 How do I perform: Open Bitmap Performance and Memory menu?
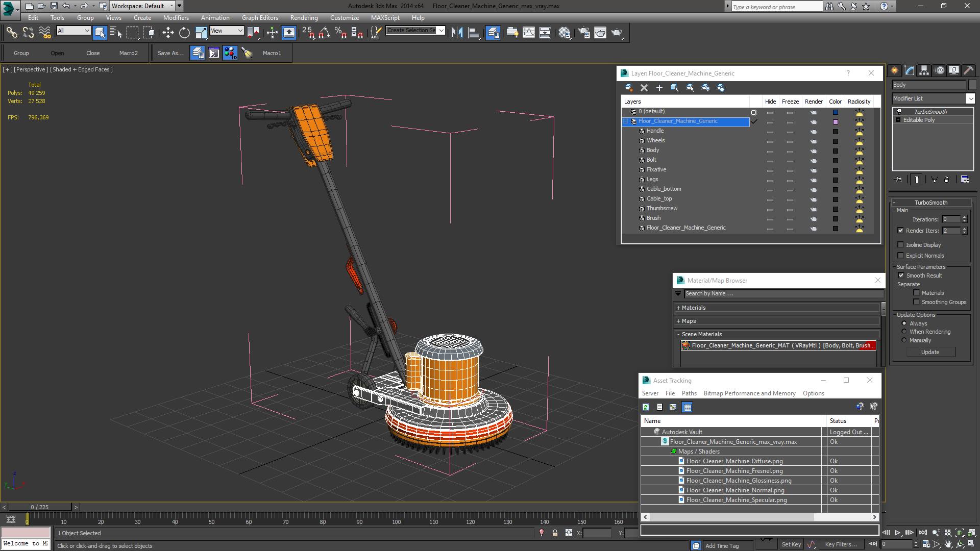tap(749, 393)
